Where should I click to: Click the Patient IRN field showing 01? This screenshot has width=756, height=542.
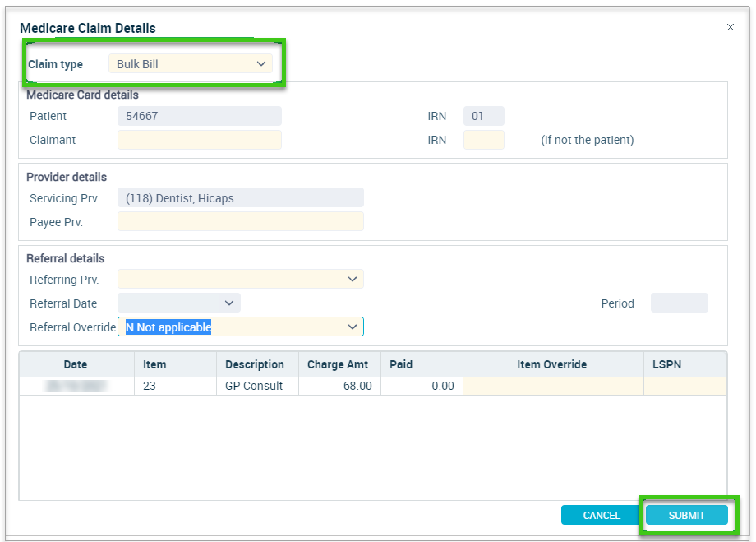click(x=483, y=116)
